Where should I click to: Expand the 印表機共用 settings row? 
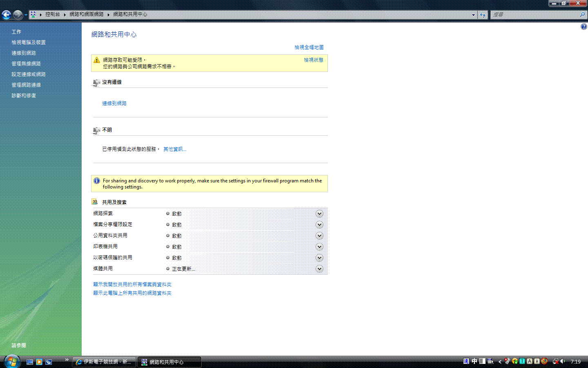tap(319, 247)
